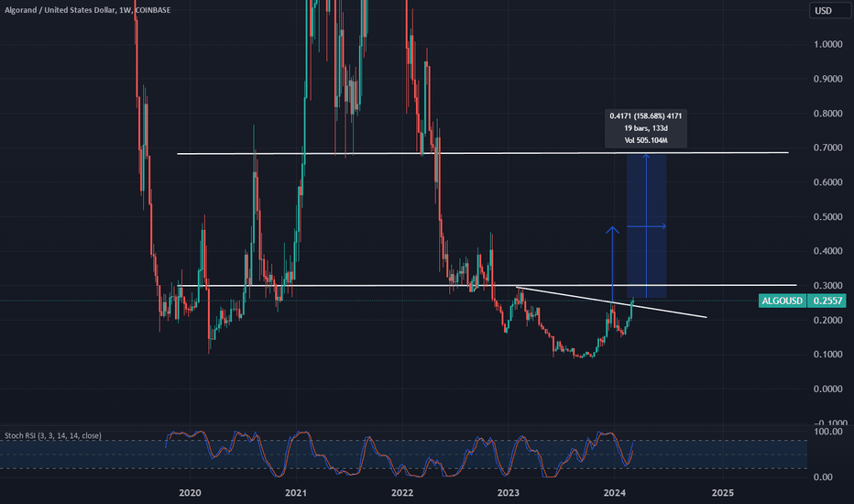Click the 0.2557 current price label
The width and height of the screenshot is (854, 504).
click(827, 301)
